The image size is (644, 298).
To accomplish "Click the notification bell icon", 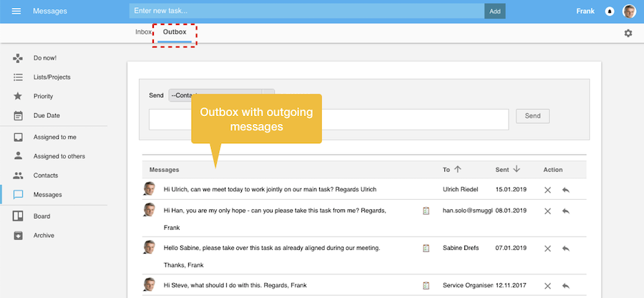I will click(x=610, y=11).
